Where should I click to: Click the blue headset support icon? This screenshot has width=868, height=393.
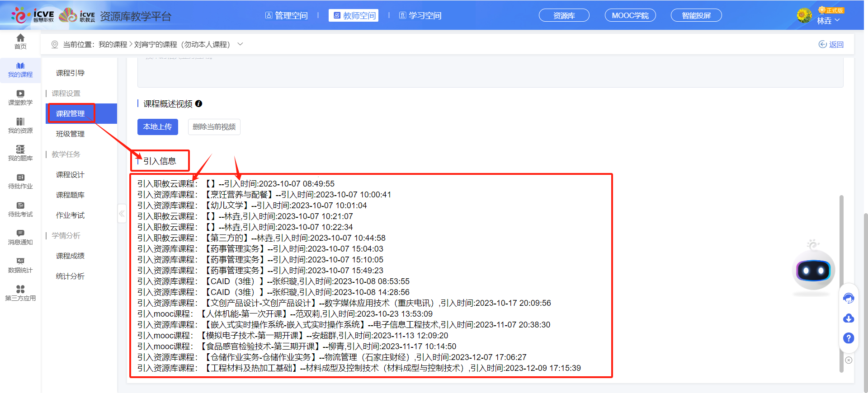tap(849, 298)
